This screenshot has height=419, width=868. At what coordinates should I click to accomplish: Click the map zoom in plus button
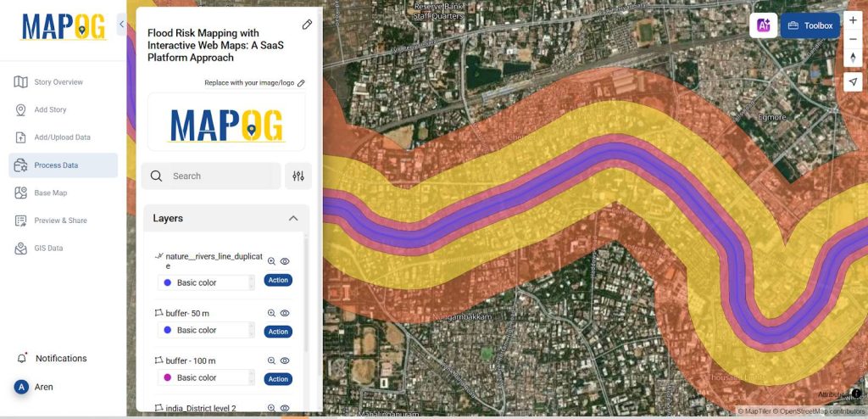point(853,20)
